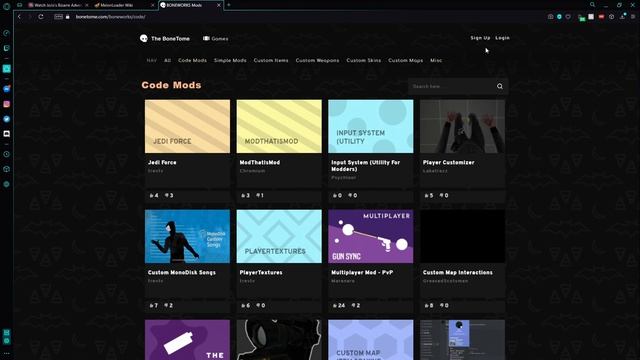This screenshot has width=640, height=360.
Task: Select the Code Mods category
Action: [x=192, y=60]
